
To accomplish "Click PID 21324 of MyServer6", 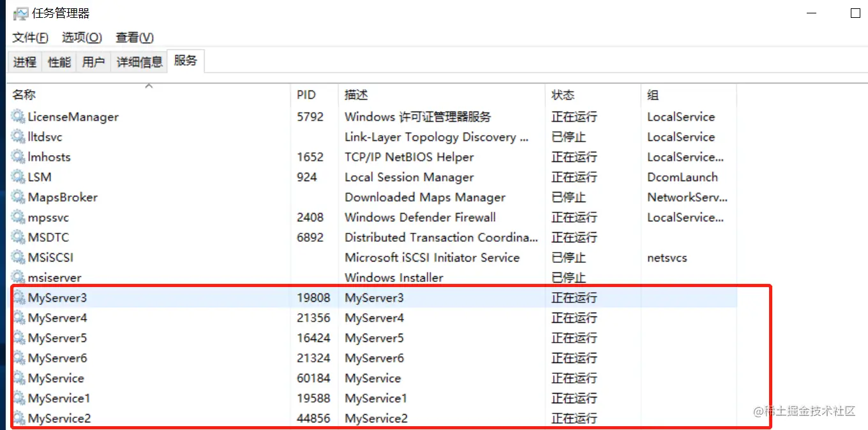I will pos(313,358).
